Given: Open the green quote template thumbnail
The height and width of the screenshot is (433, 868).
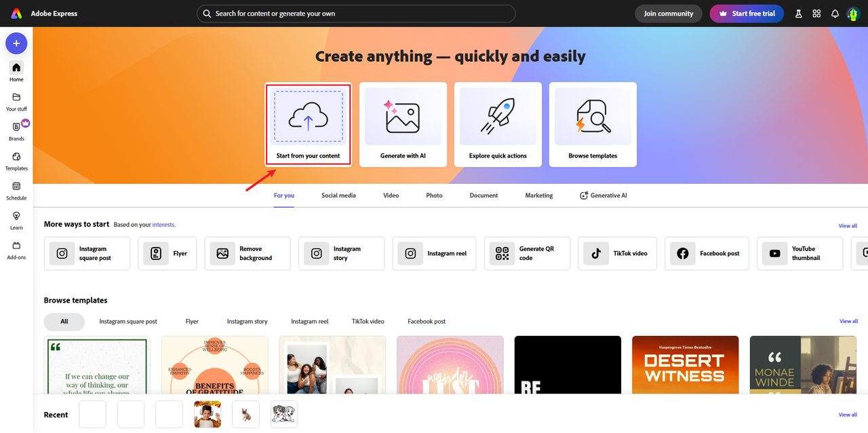Looking at the screenshot, I should coord(97,364).
